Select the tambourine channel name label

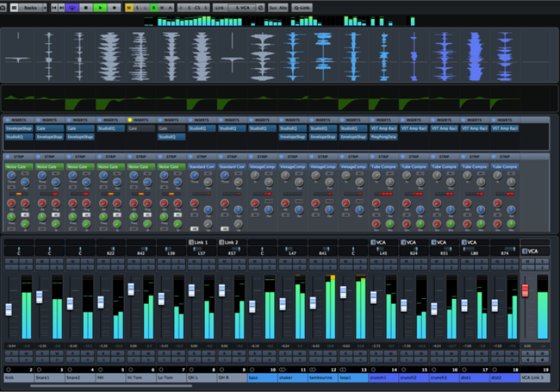point(323,377)
